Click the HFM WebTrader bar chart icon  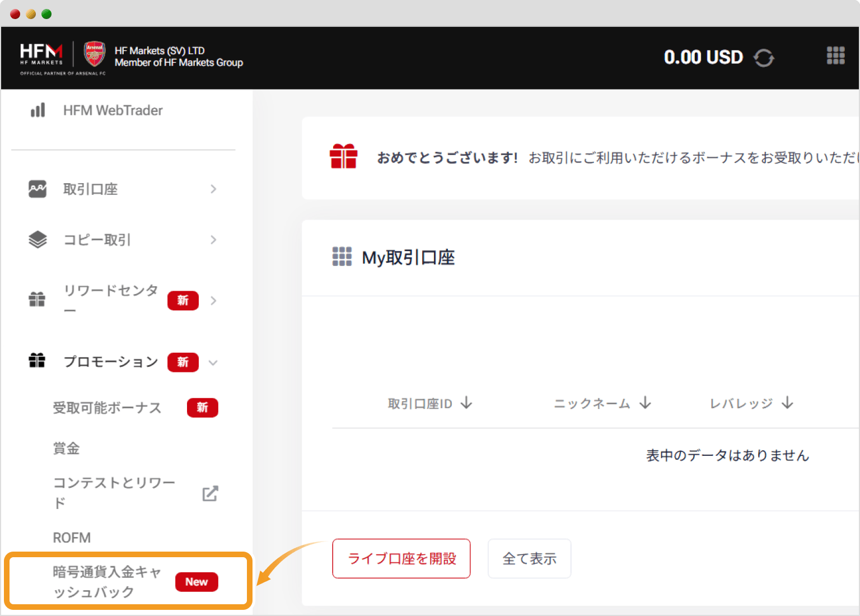point(38,110)
